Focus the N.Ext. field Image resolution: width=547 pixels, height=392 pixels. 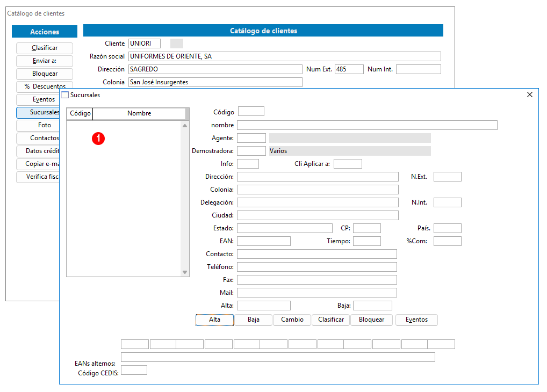(448, 177)
